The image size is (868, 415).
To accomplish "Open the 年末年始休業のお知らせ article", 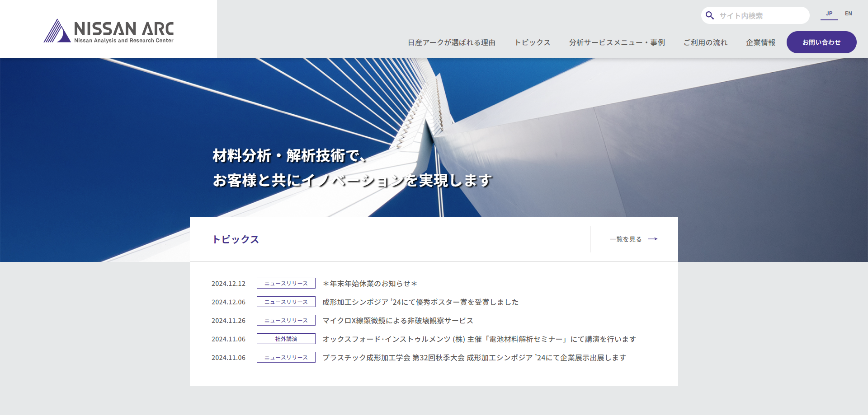I will tap(370, 284).
